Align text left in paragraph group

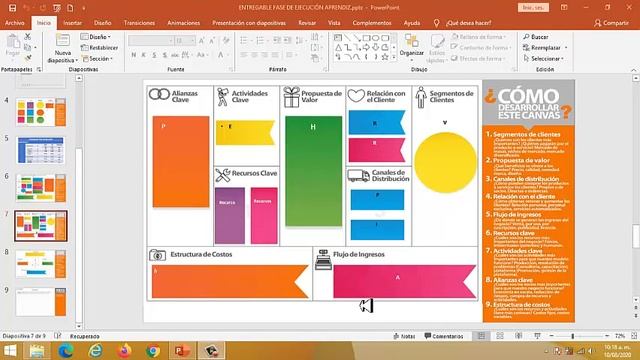[244, 55]
